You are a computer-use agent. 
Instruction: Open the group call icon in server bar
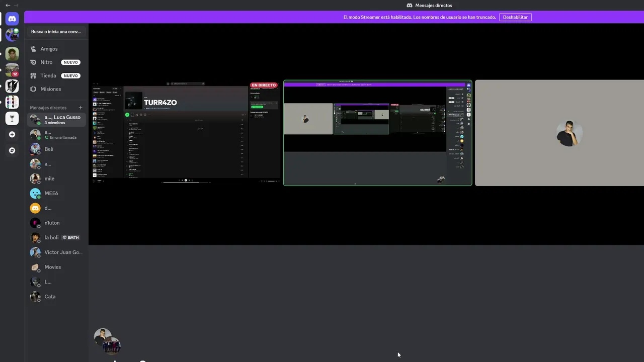12,35
